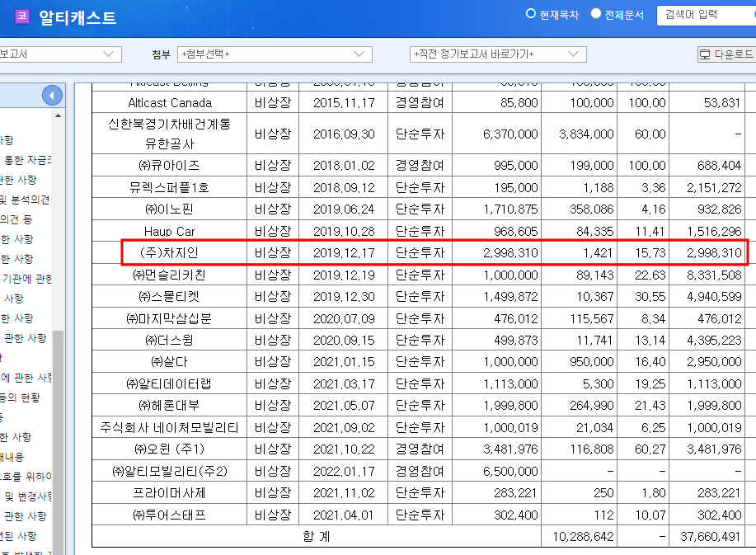Click the 검색어 입력 search field

pyautogui.click(x=706, y=15)
